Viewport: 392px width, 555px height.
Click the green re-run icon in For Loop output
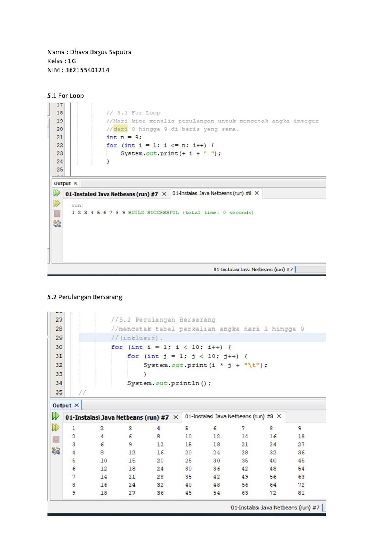click(x=57, y=193)
